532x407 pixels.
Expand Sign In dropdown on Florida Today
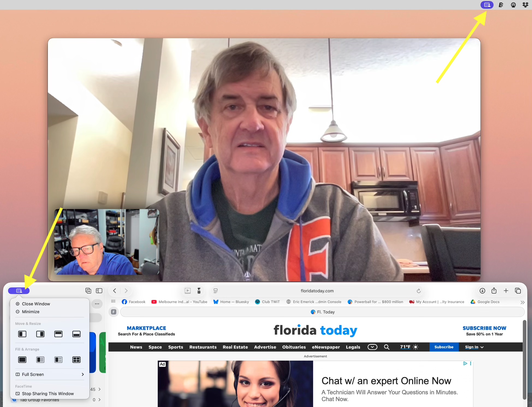[474, 347]
